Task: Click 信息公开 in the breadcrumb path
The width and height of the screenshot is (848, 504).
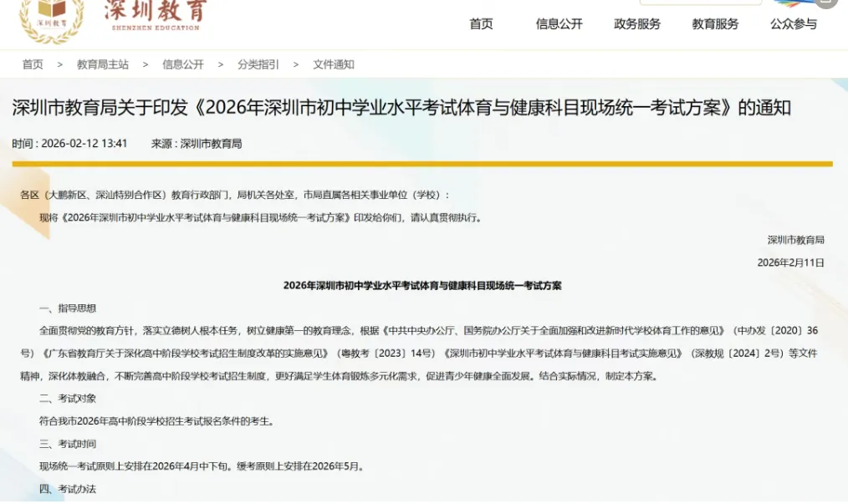Action: click(x=182, y=64)
